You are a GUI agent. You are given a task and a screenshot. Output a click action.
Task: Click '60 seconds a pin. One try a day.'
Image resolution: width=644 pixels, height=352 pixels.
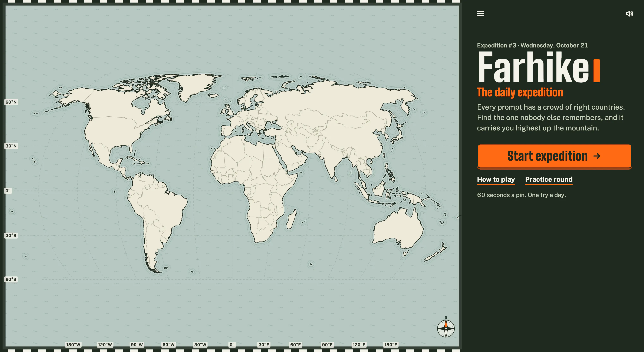pos(521,195)
